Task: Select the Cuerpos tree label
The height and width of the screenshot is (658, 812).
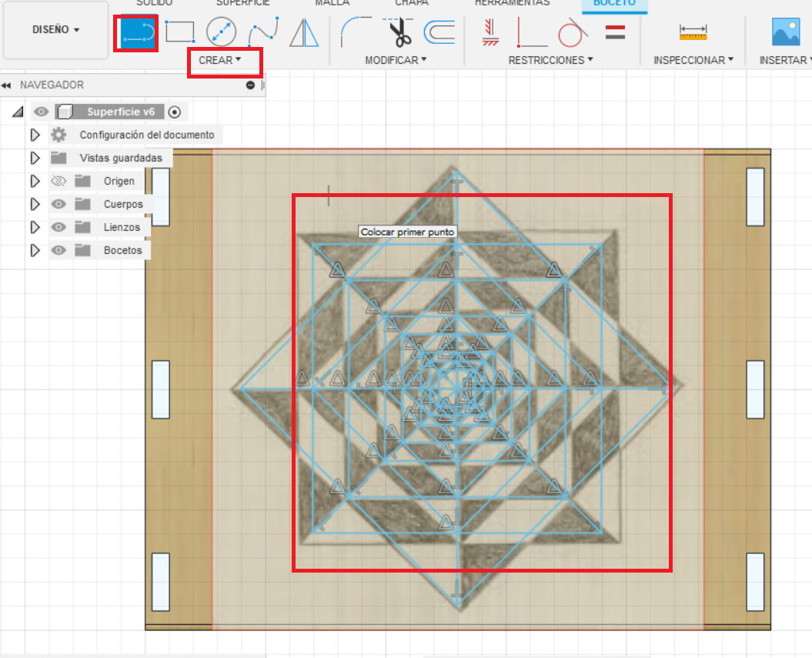Action: click(x=123, y=204)
